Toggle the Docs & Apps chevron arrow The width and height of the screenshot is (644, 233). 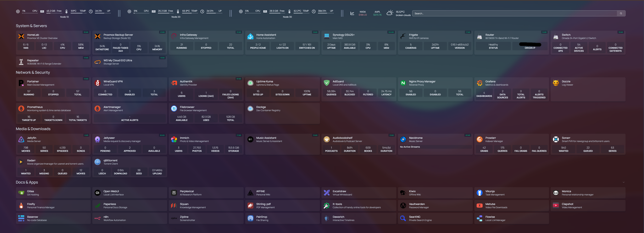623,182
